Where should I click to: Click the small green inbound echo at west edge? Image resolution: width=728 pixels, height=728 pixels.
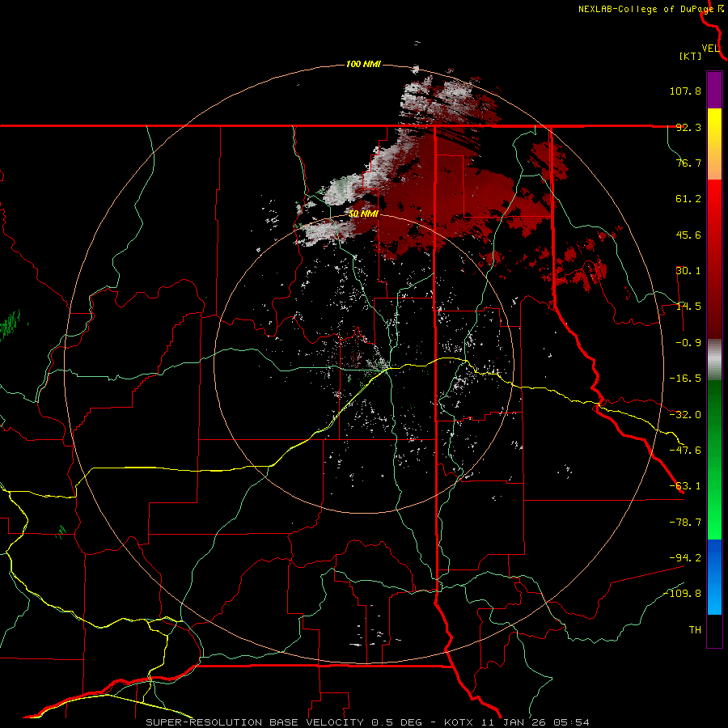[11, 324]
